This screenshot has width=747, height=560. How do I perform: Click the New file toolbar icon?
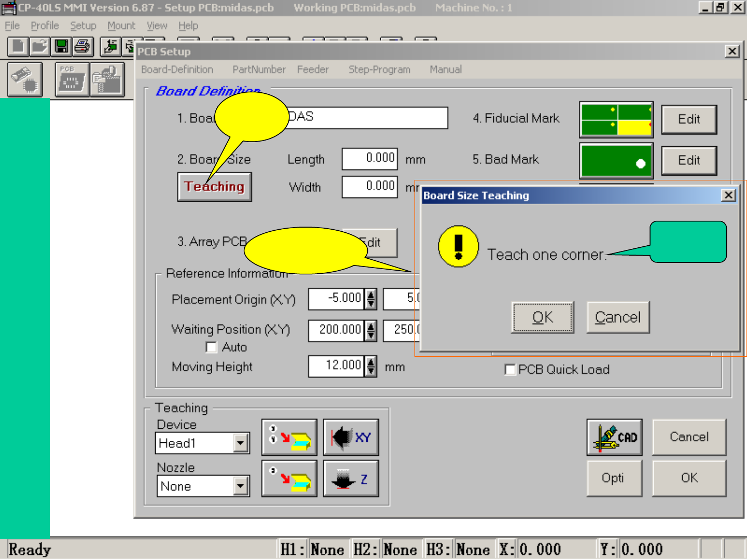[18, 47]
